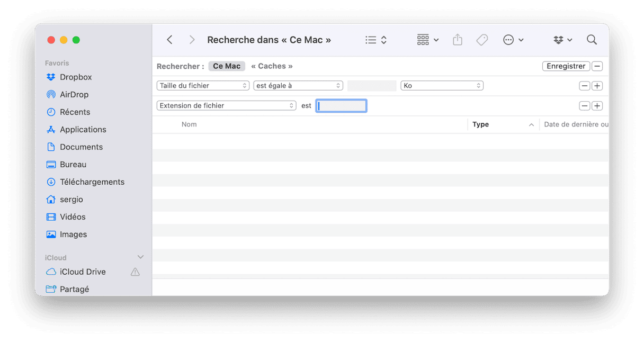This screenshot has height=342, width=644.
Task: Change the 'Ko' size unit dropdown
Action: [x=442, y=86]
